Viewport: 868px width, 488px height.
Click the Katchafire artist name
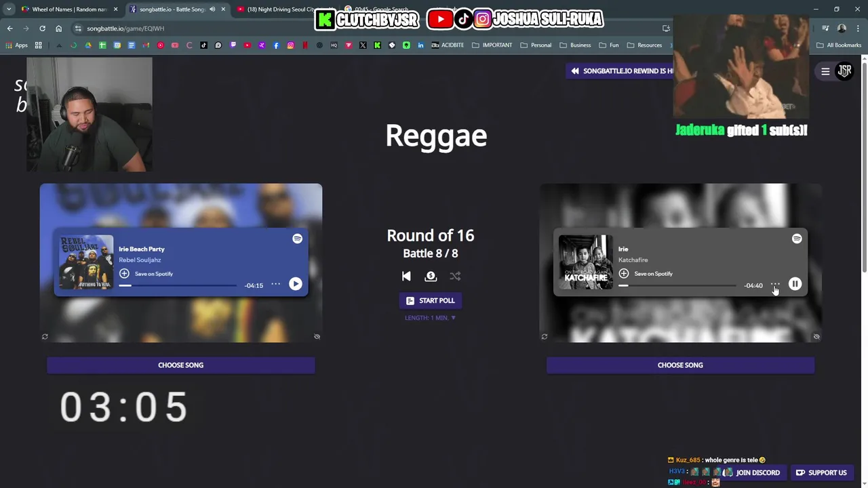[x=633, y=260]
